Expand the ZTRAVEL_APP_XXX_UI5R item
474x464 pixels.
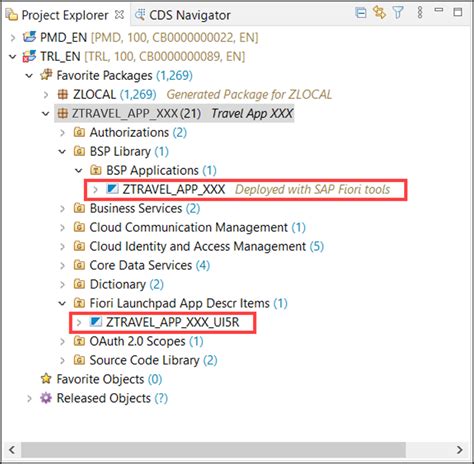pos(79,322)
